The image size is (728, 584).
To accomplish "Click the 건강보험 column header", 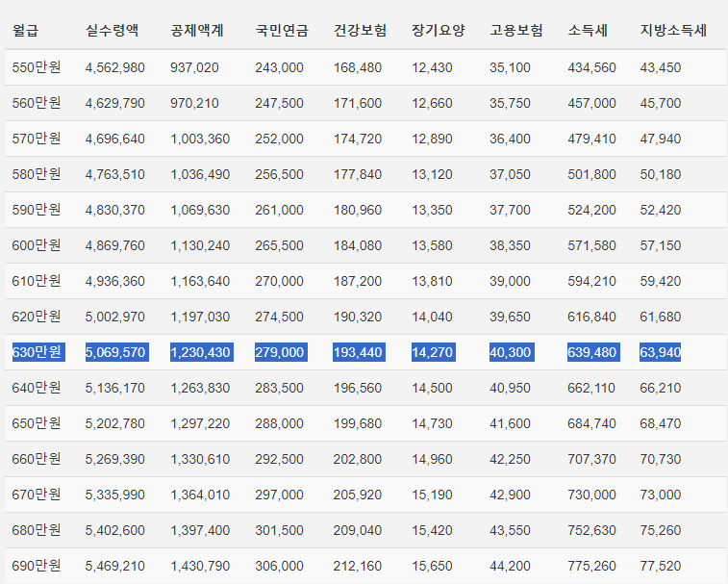I will pos(360,31).
